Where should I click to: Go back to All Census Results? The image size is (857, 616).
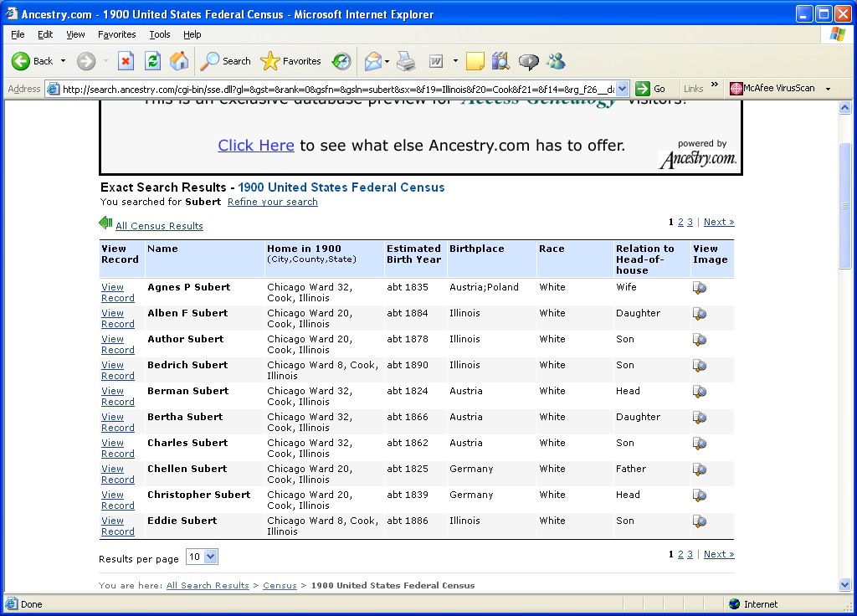coord(159,226)
